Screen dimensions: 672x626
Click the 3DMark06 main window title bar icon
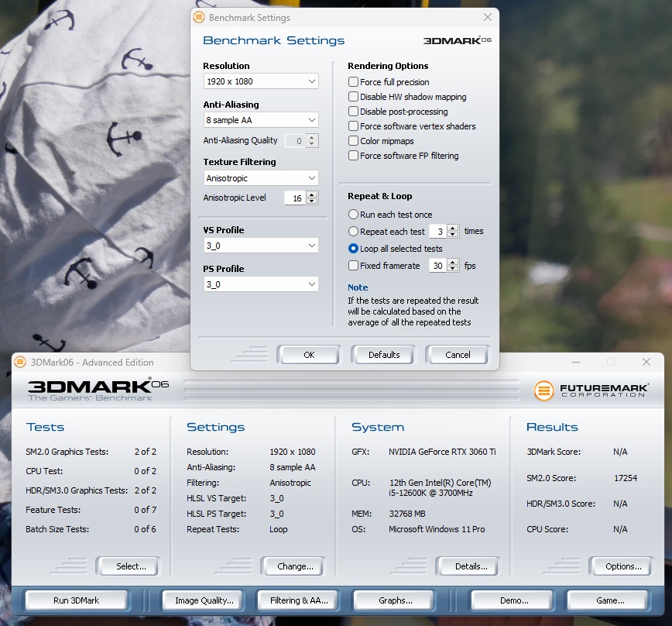[x=19, y=363]
